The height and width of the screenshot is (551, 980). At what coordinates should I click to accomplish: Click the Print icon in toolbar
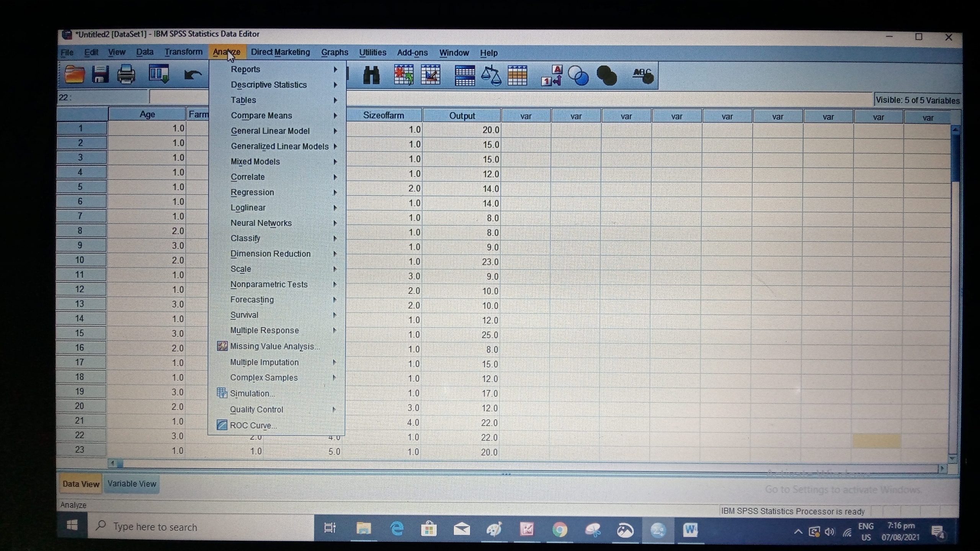tap(126, 74)
